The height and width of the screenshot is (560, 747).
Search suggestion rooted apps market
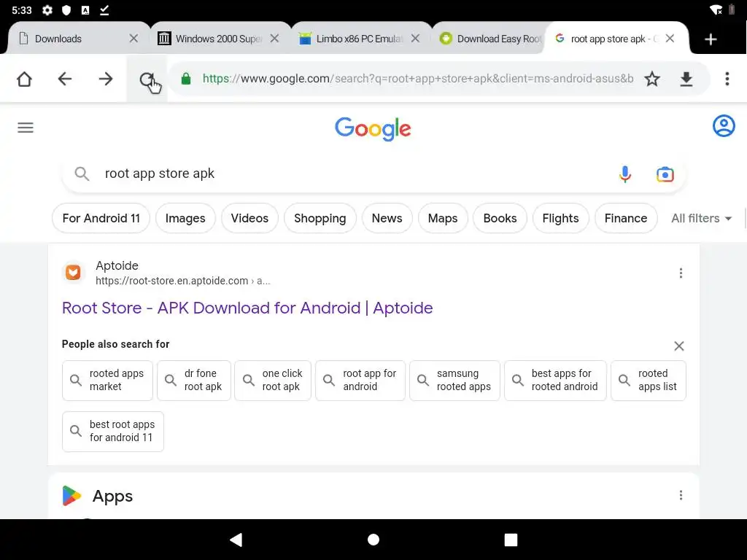coord(107,380)
